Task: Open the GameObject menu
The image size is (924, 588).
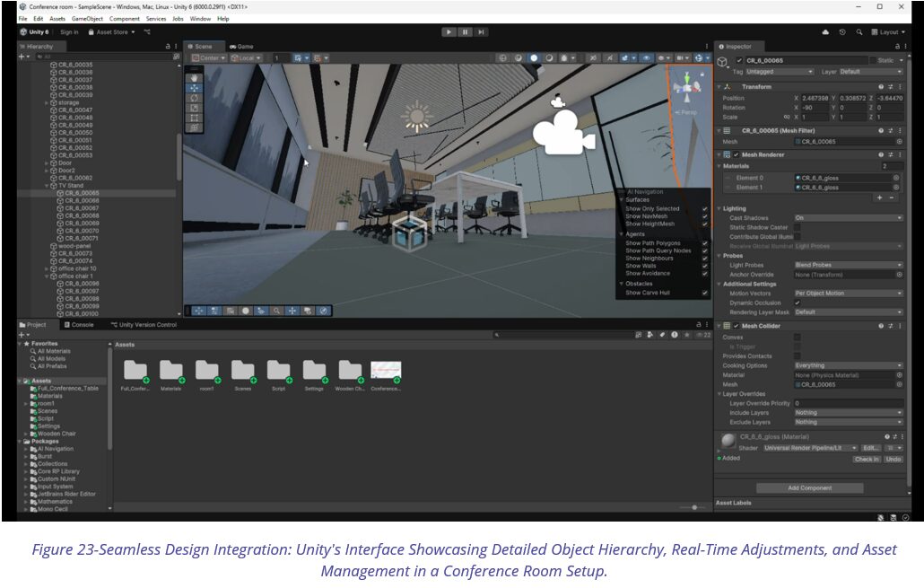Action: pyautogui.click(x=89, y=18)
